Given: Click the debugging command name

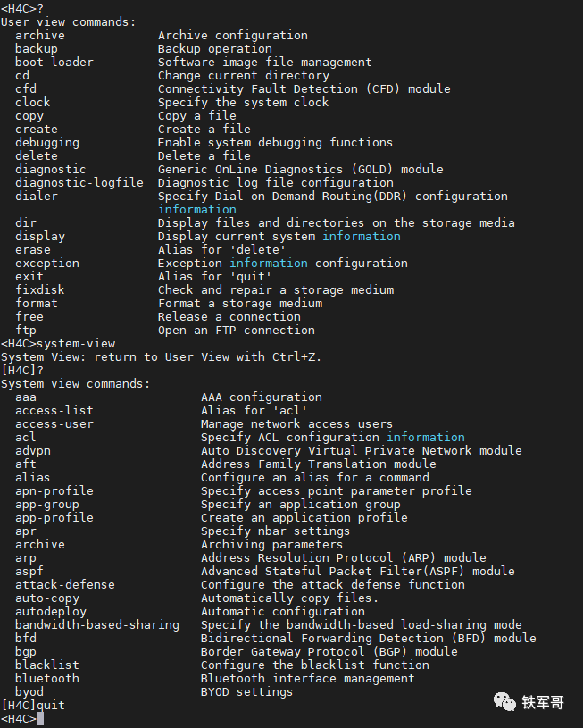Looking at the screenshot, I should [46, 142].
